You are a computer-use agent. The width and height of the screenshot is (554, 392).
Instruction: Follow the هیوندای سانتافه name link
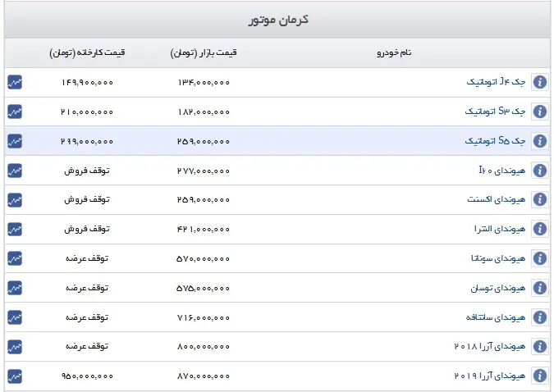[x=496, y=317]
